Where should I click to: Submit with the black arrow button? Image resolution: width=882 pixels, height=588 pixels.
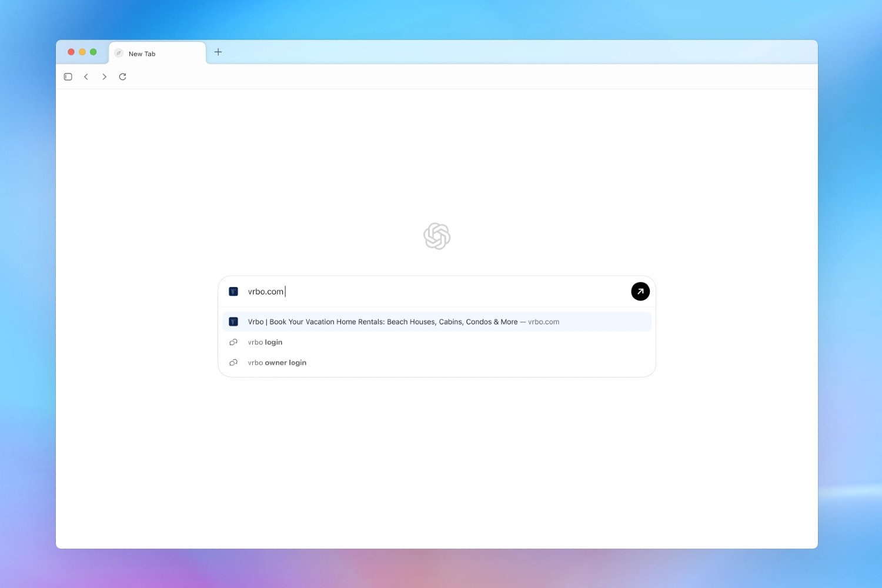point(640,291)
